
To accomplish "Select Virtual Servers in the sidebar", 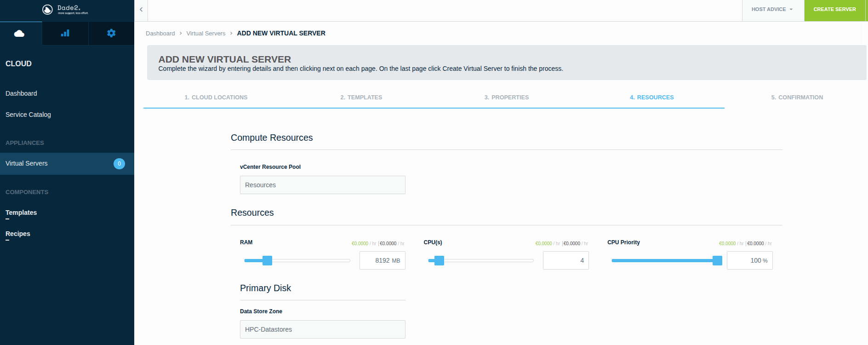I will pos(67,163).
